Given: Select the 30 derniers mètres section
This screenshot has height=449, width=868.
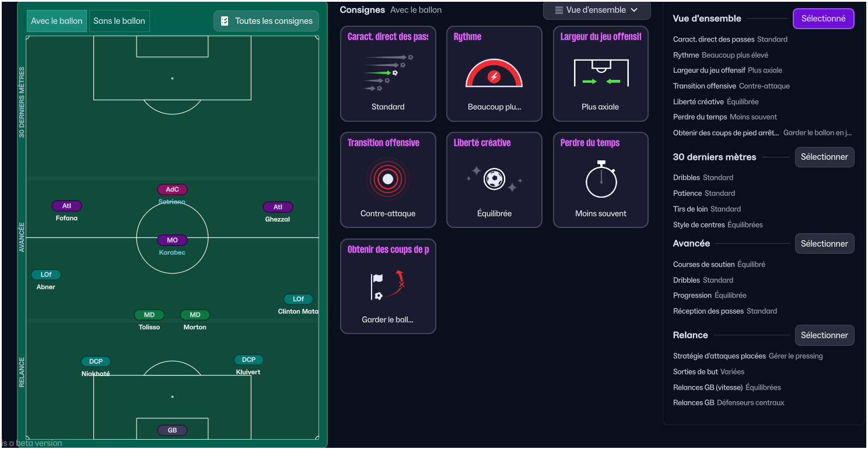Looking at the screenshot, I should point(824,157).
